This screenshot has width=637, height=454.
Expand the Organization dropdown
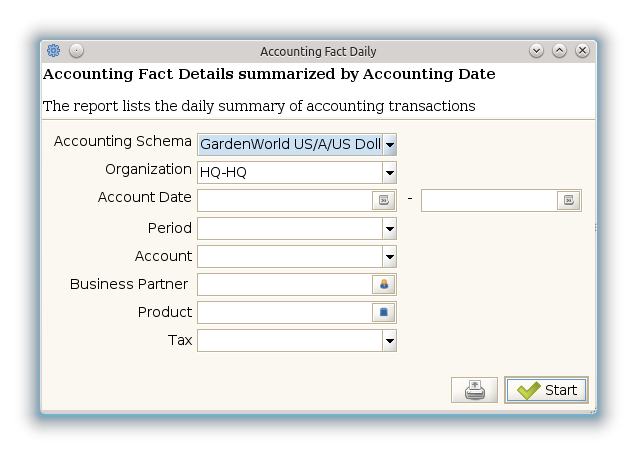389,172
